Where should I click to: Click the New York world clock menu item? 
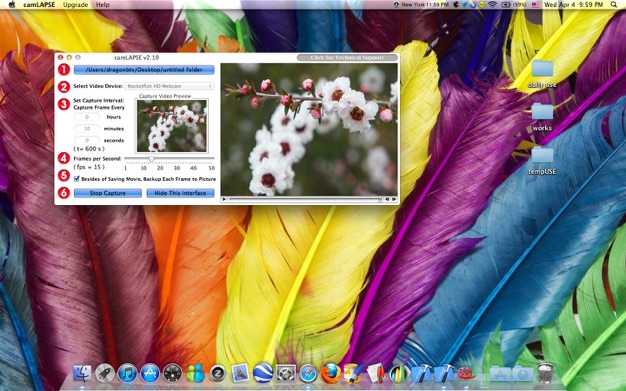421,5
